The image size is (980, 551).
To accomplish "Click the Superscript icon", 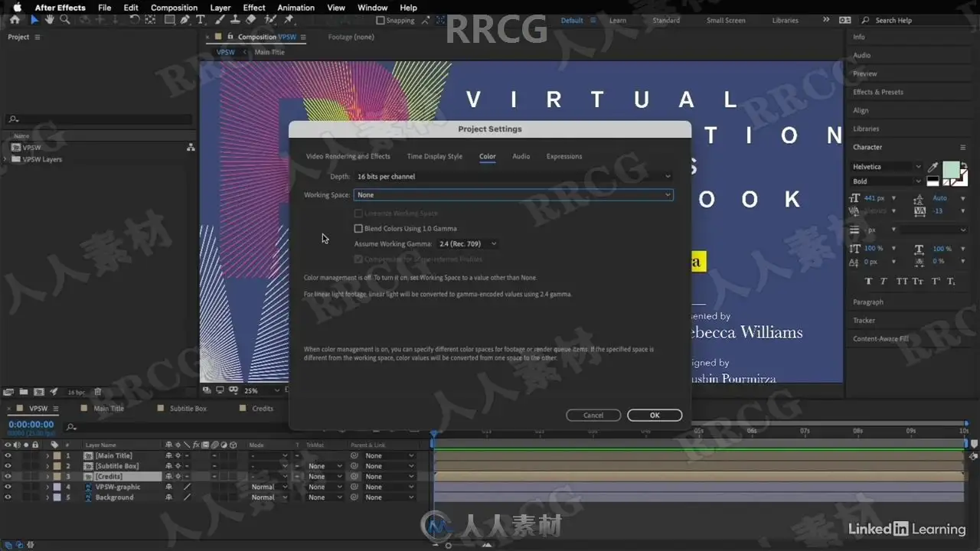I will pos(935,281).
